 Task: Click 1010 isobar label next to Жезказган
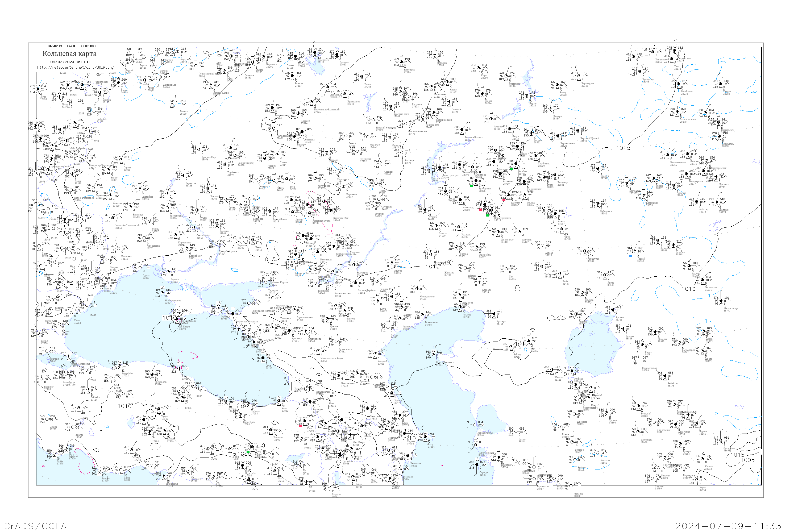click(689, 289)
